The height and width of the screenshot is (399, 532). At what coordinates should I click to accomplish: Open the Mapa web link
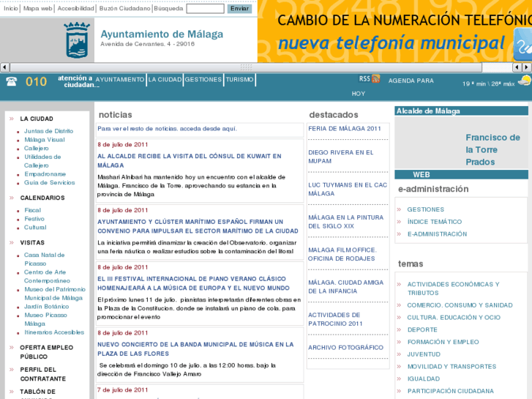pos(37,9)
